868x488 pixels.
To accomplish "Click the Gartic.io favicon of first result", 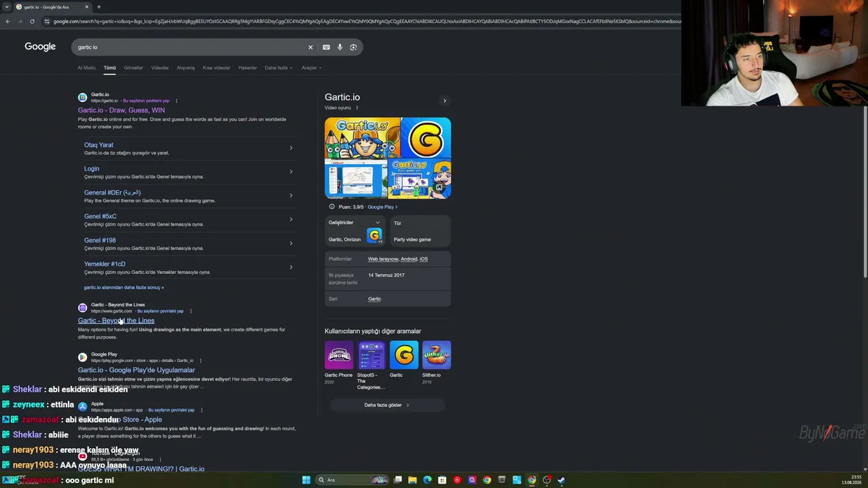I will click(82, 98).
